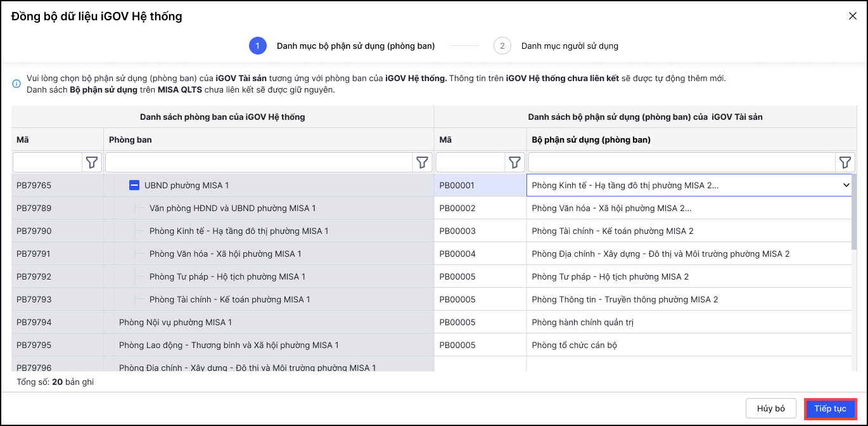Click the left Mã filter input field
The height and width of the screenshot is (426, 868).
pos(48,163)
